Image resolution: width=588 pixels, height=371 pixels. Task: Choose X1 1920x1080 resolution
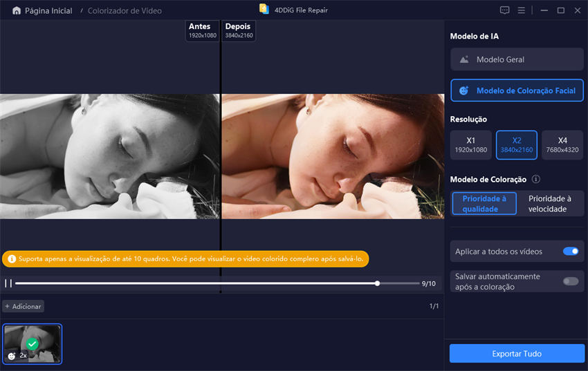pos(470,145)
